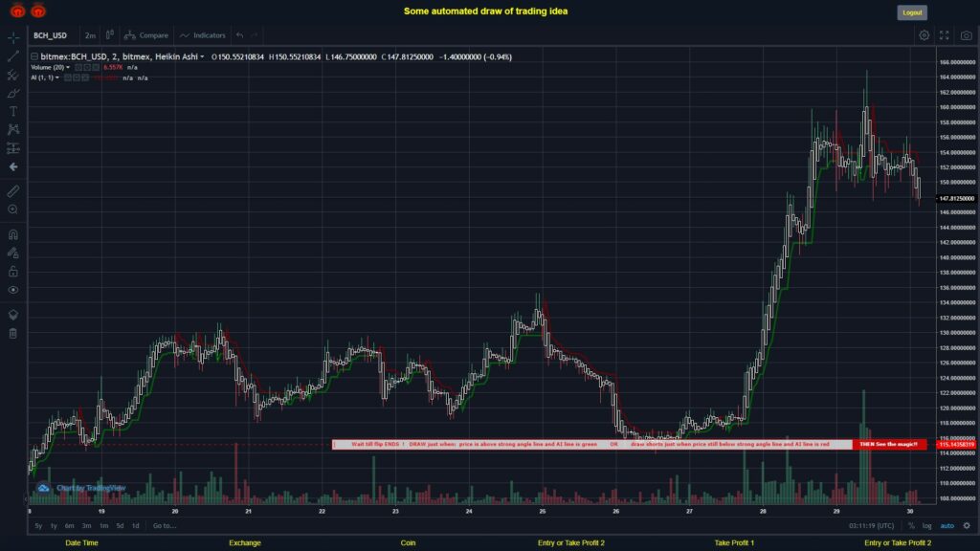The image size is (980, 551).
Task: Open chart settings gear at top right
Action: click(924, 35)
